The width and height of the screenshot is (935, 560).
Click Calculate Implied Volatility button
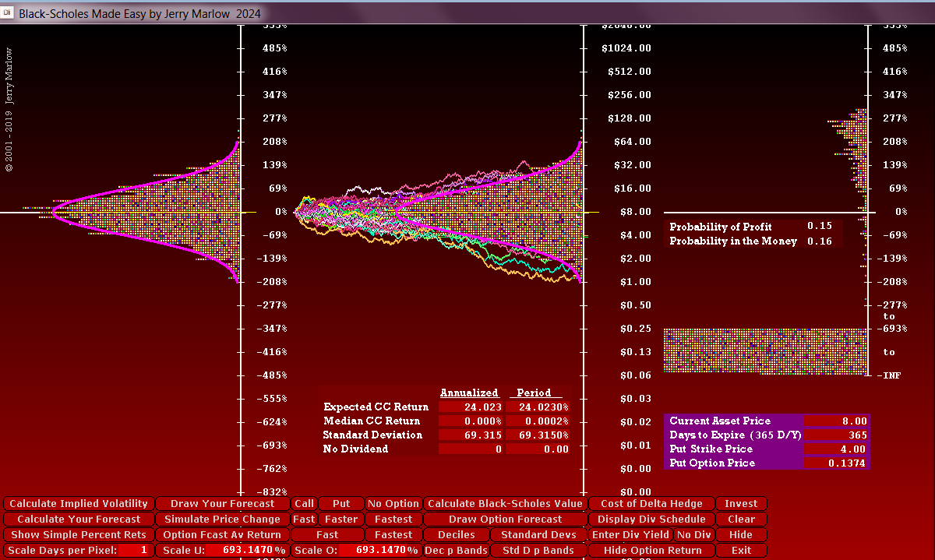point(79,504)
